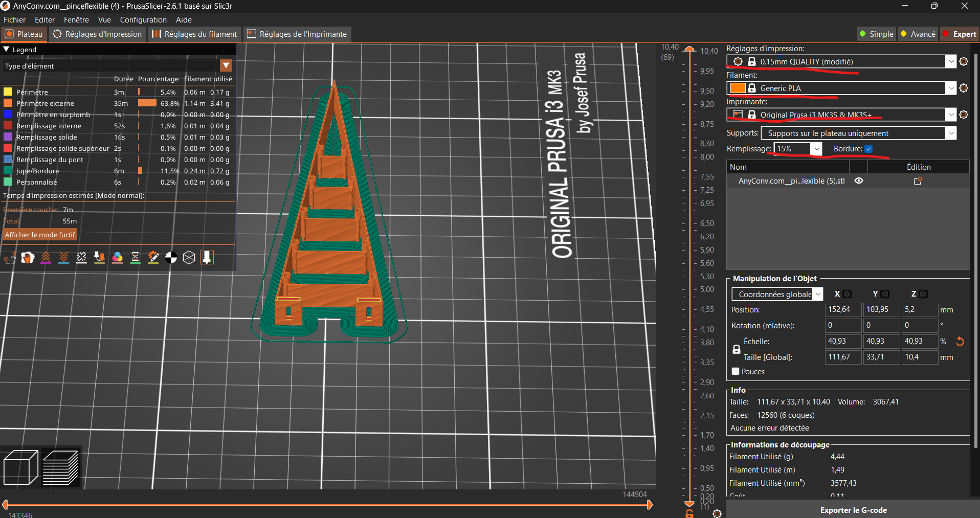980x518 pixels.
Task: Toggle scale ratio lock icon
Action: 737,349
